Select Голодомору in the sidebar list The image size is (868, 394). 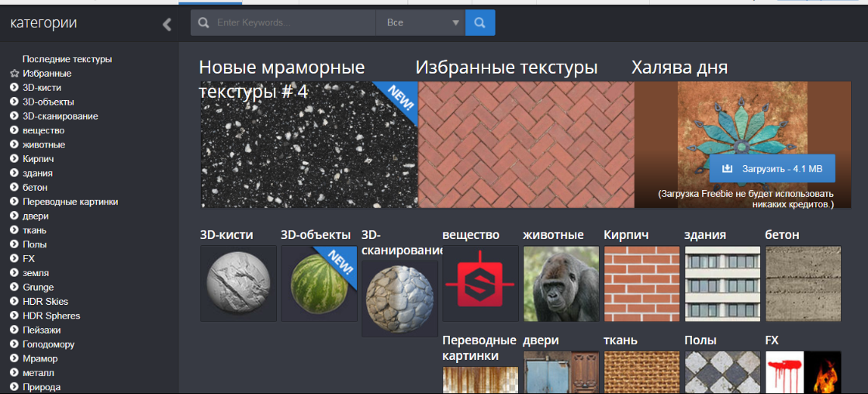point(48,344)
